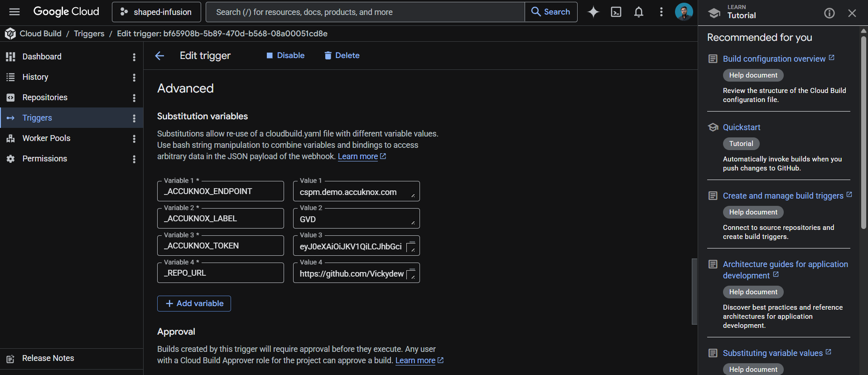Open Learn more link under Substitution variables
This screenshot has height=375, width=868.
click(x=362, y=156)
